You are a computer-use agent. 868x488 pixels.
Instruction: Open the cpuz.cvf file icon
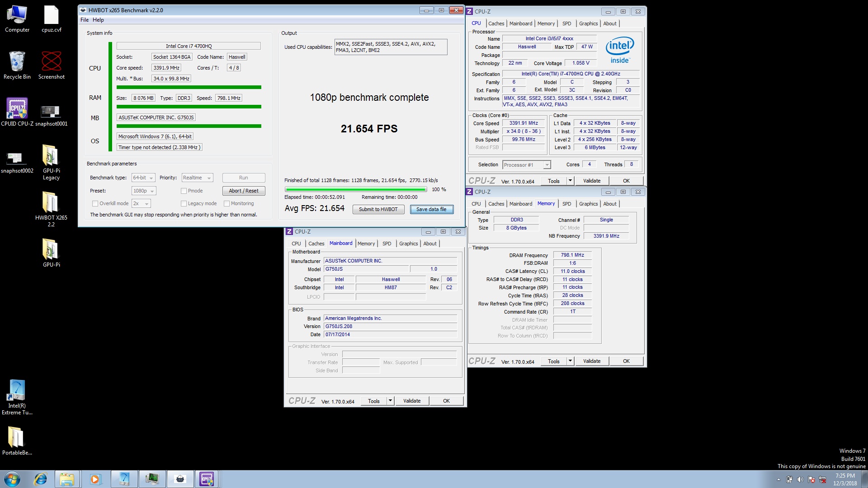[51, 19]
